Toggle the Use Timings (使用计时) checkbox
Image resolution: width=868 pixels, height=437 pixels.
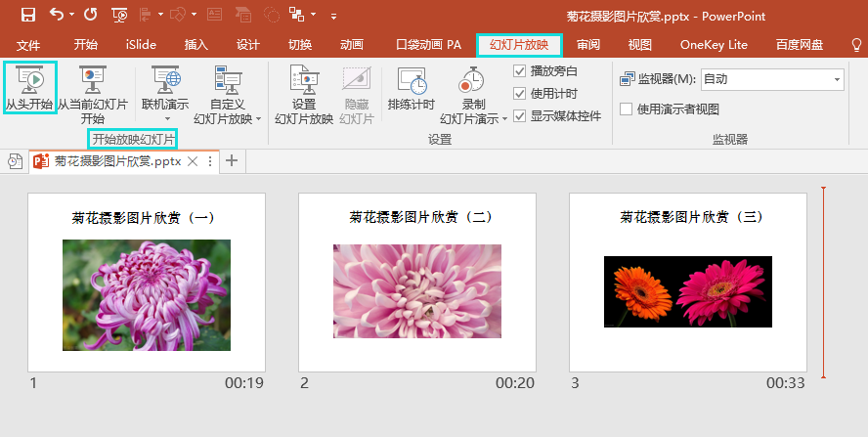tap(519, 94)
